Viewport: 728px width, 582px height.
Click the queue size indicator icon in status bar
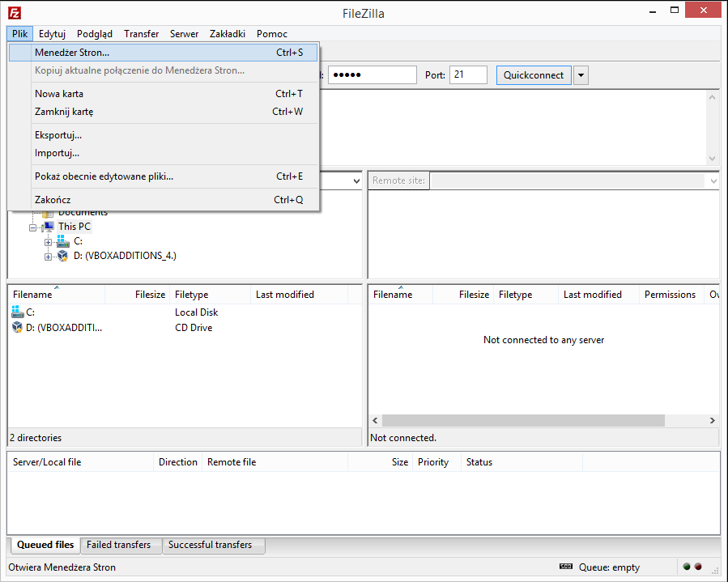tap(566, 567)
